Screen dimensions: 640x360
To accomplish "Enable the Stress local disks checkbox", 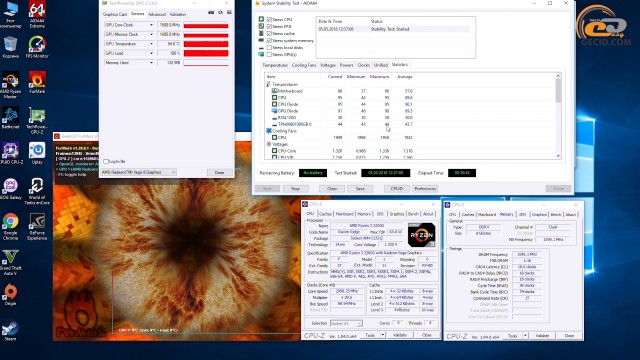I will (269, 48).
